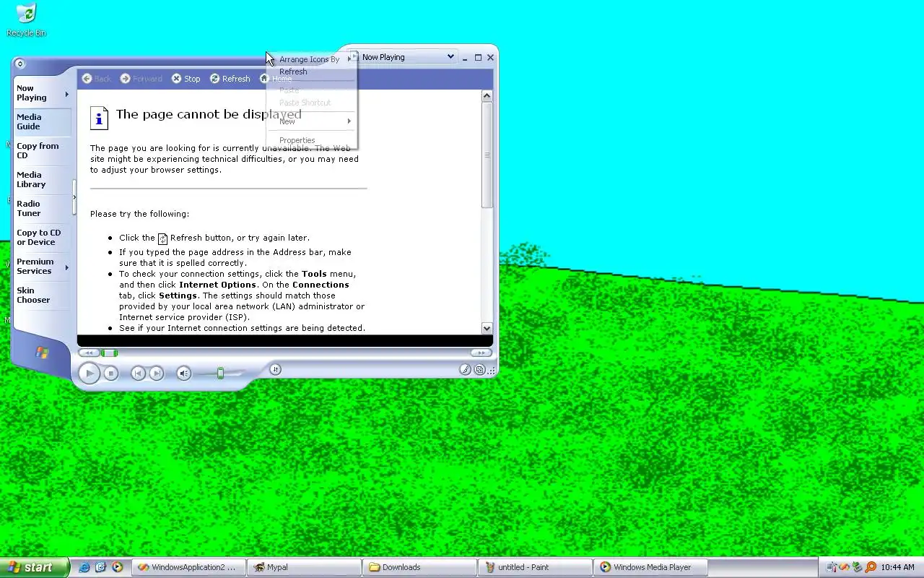The image size is (924, 578).
Task: Switch to WindowsApplication2 taskbar button
Action: (x=188, y=567)
